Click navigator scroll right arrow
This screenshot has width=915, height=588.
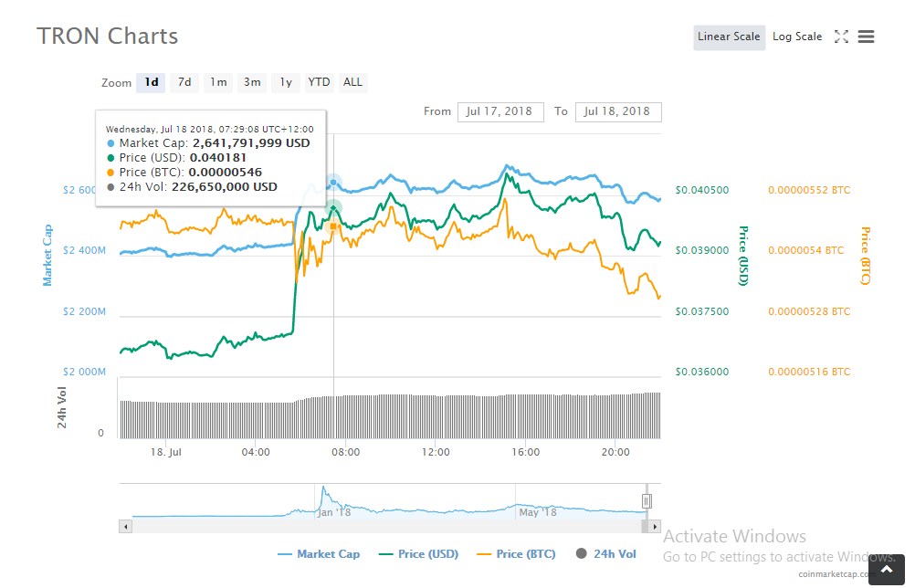655,526
